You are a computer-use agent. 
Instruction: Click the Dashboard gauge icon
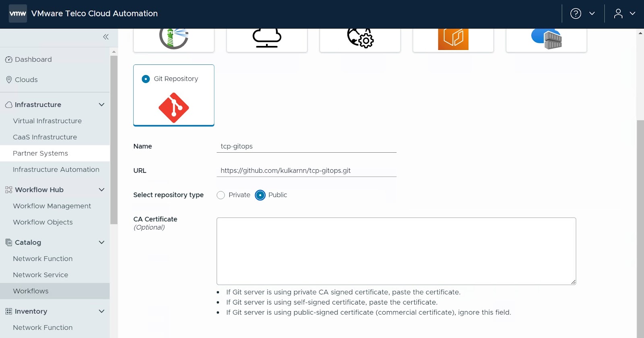click(x=9, y=60)
